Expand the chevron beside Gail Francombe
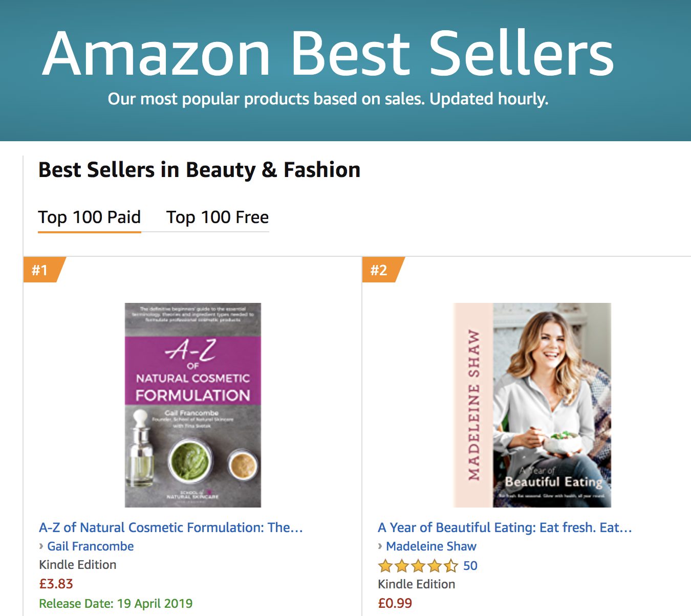 click(41, 546)
